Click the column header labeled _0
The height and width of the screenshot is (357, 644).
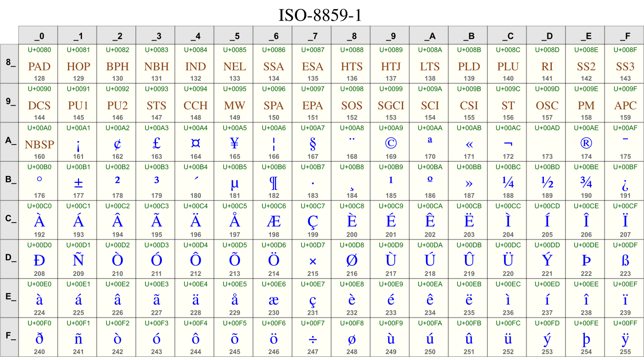tap(39, 35)
